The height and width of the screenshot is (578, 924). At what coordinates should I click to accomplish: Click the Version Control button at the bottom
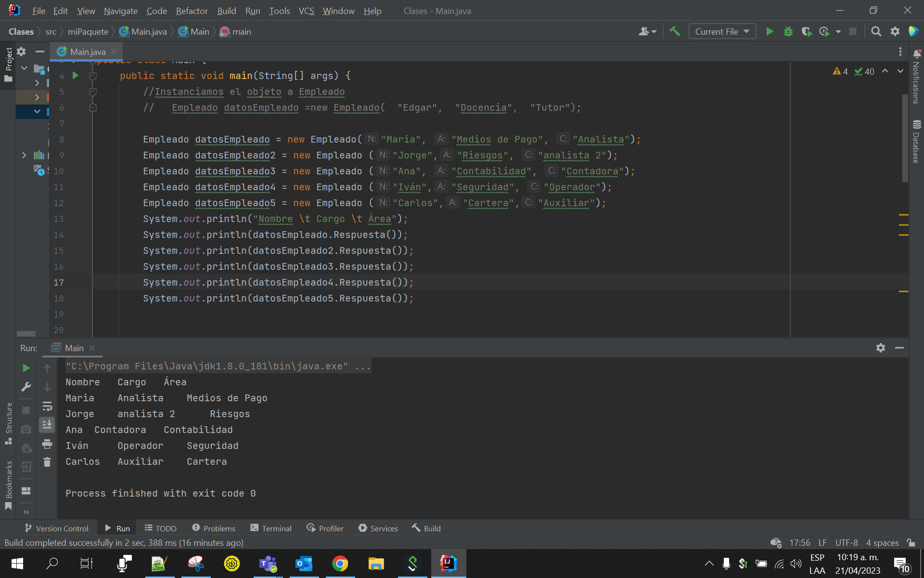click(x=56, y=528)
